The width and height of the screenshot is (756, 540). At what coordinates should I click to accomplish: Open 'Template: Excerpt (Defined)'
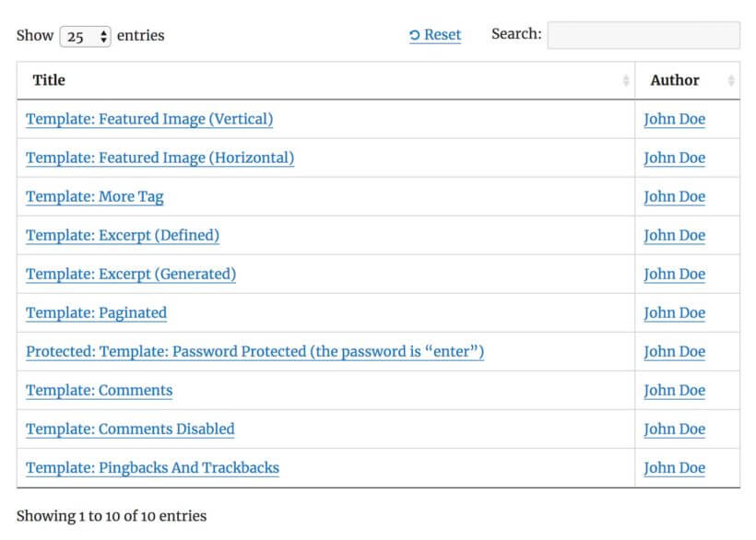[122, 235]
